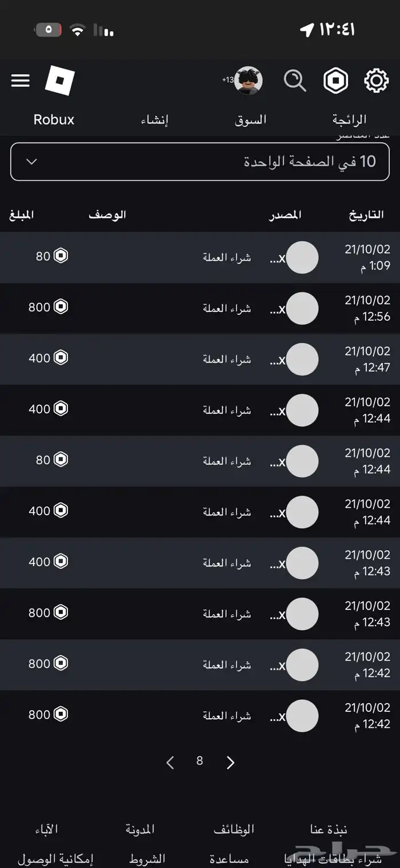Image resolution: width=400 pixels, height=868 pixels.
Task: Open search using the magnifier icon
Action: pos(295,81)
